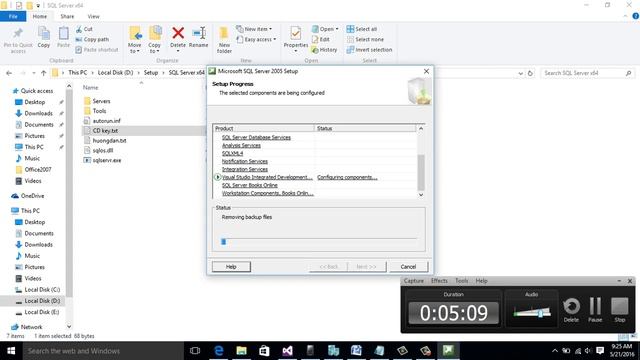This screenshot has width=640, height=360.
Task: Click the Help button in Setup dialog
Action: tap(231, 267)
